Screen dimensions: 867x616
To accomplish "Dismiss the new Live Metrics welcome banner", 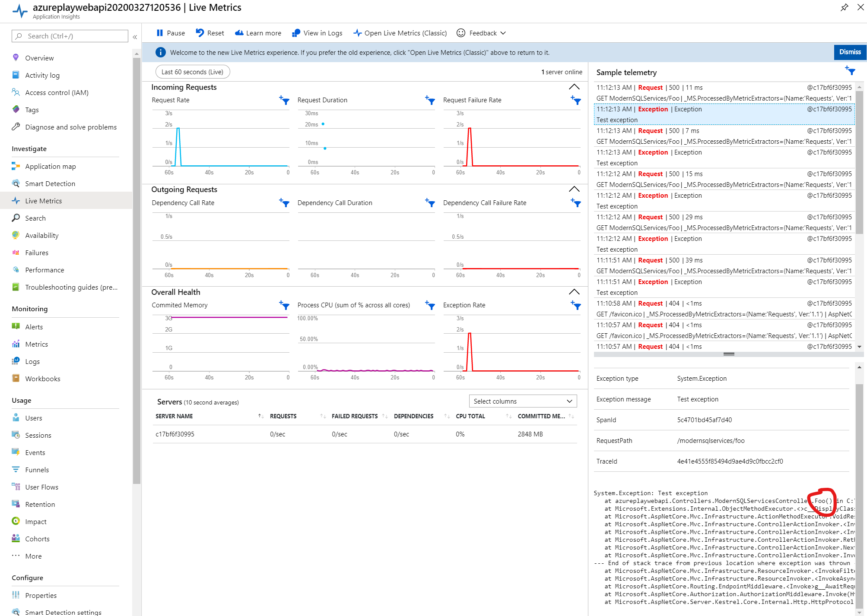I will pos(849,52).
